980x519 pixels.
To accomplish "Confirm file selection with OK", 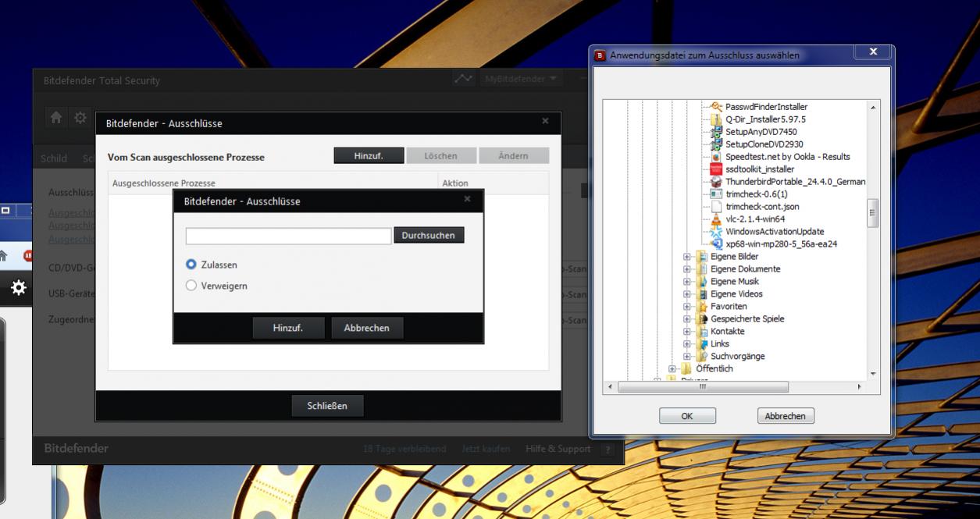I will click(687, 417).
